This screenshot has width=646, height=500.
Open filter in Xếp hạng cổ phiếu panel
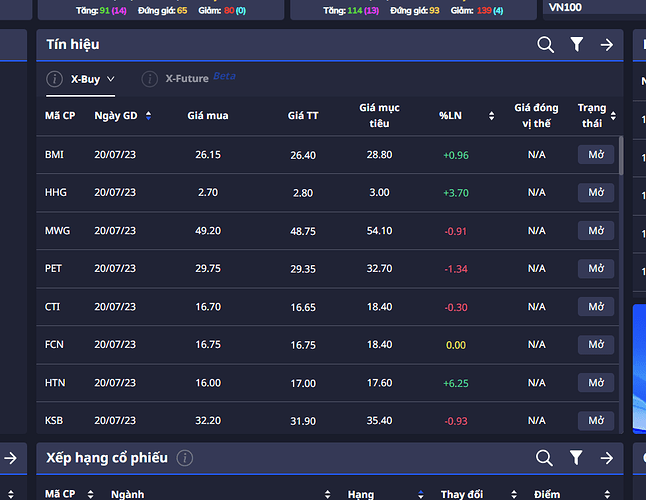(576, 458)
